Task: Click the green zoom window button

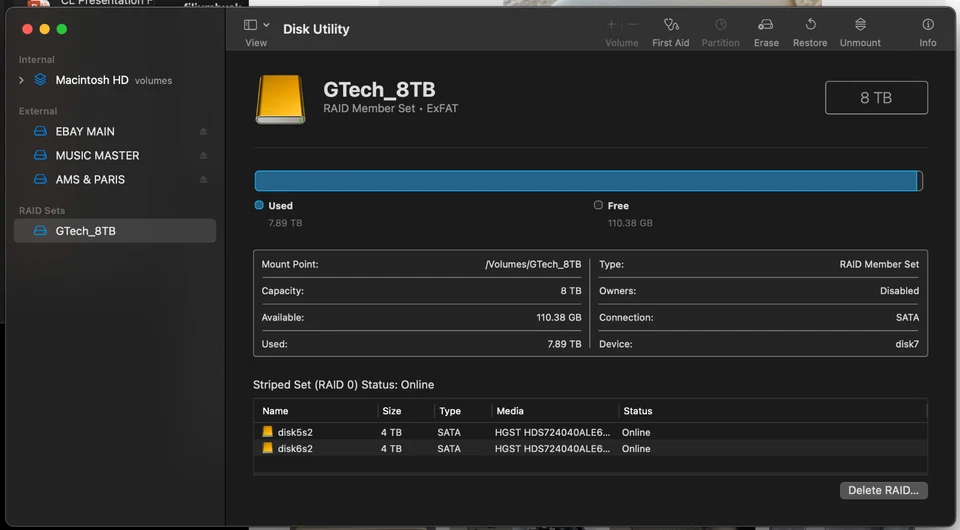Action: tap(62, 29)
